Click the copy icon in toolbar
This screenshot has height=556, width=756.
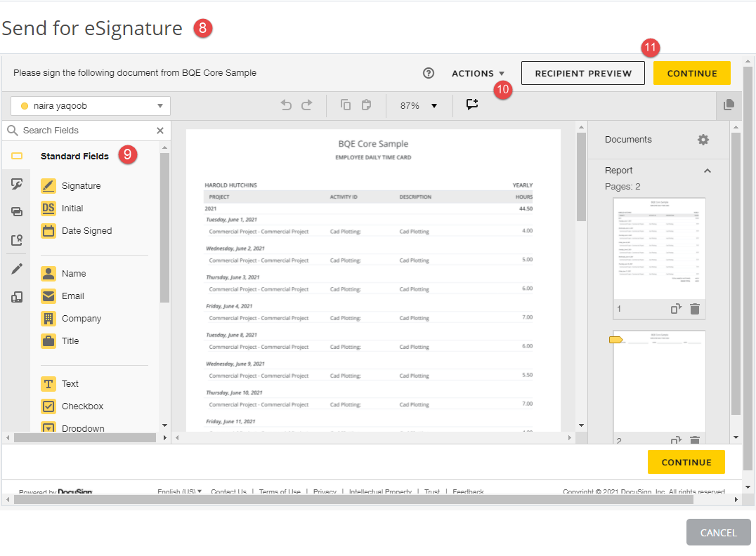[346, 105]
